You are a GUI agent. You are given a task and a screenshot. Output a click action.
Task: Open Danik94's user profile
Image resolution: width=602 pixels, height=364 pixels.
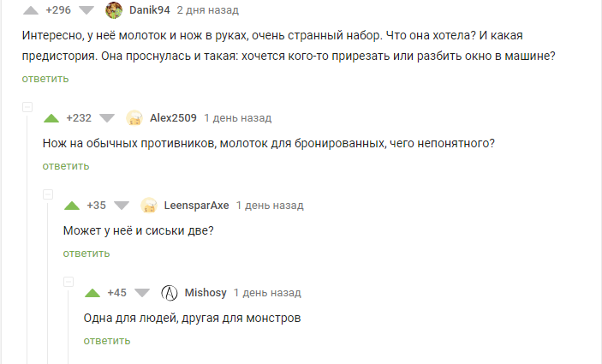point(150,10)
